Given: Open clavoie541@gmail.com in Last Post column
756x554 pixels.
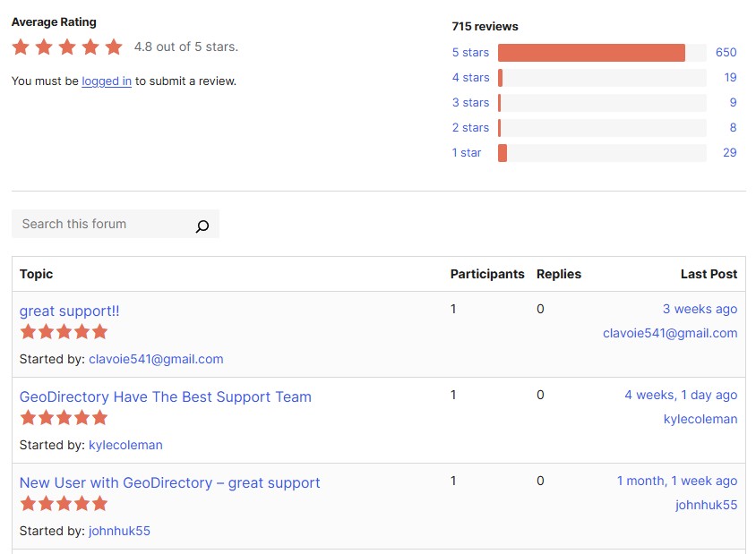Looking at the screenshot, I should pyautogui.click(x=670, y=333).
